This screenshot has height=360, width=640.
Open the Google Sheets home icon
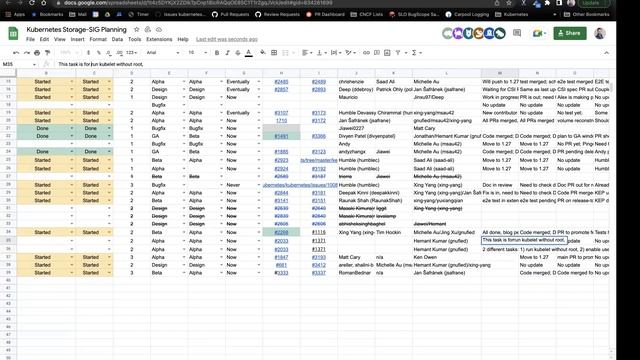13,33
